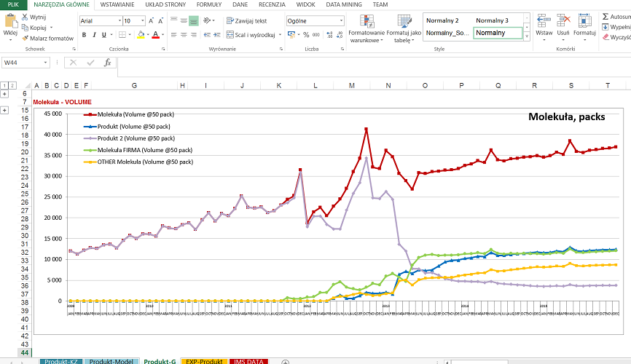Viewport: 631px width, 364px height.
Task: Open text orientation options
Action: pyautogui.click(x=208, y=20)
